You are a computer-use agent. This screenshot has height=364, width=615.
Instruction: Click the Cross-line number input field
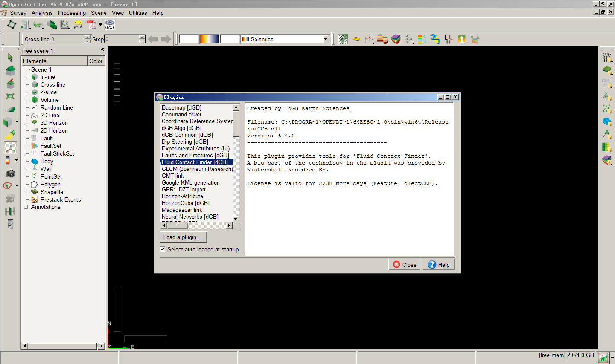coord(67,39)
